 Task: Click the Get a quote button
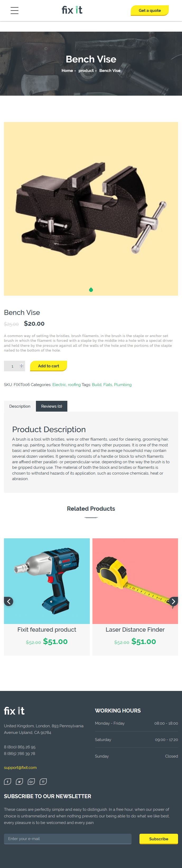pyautogui.click(x=150, y=11)
